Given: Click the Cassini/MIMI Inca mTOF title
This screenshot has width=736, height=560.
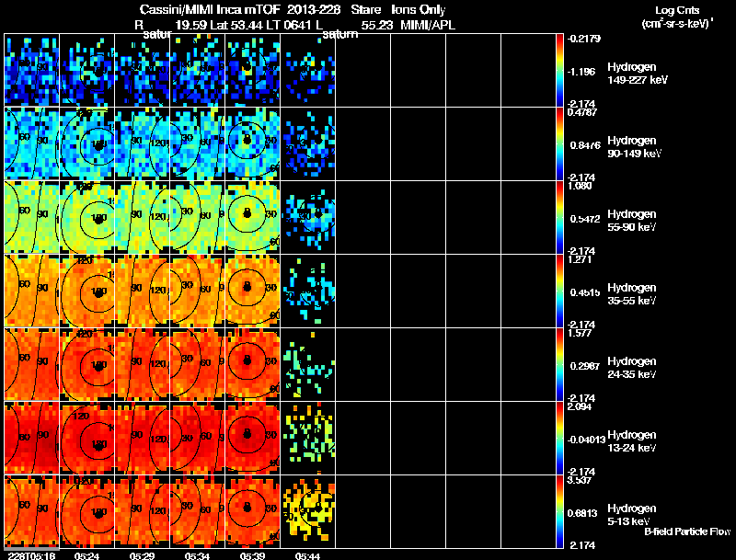Looking at the screenshot, I should point(211,9).
